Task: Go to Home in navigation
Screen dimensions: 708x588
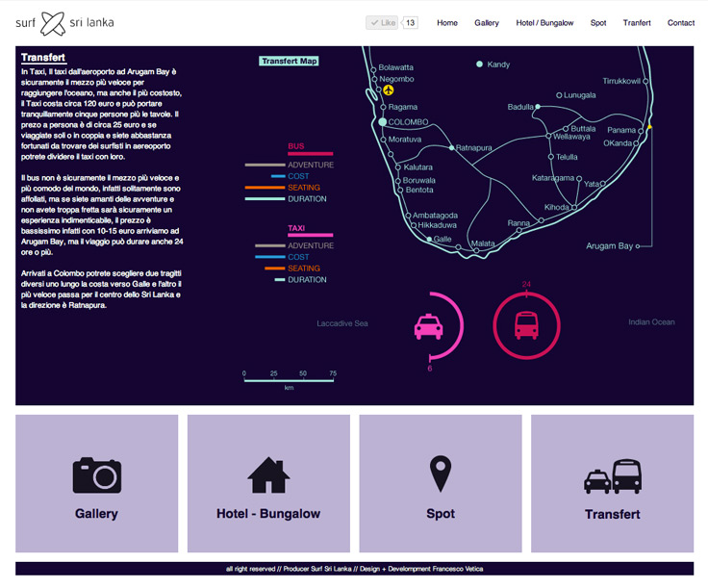Action: tap(447, 23)
